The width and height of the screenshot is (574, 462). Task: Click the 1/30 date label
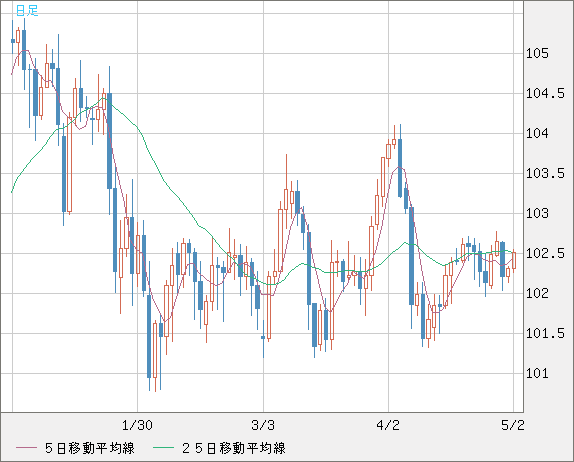coord(137,425)
